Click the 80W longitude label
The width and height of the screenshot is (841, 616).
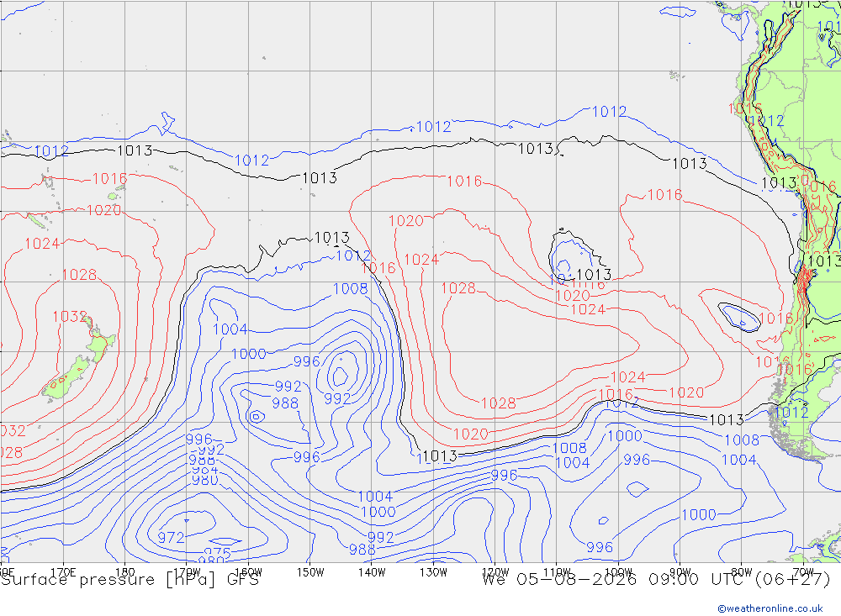pyautogui.click(x=742, y=572)
